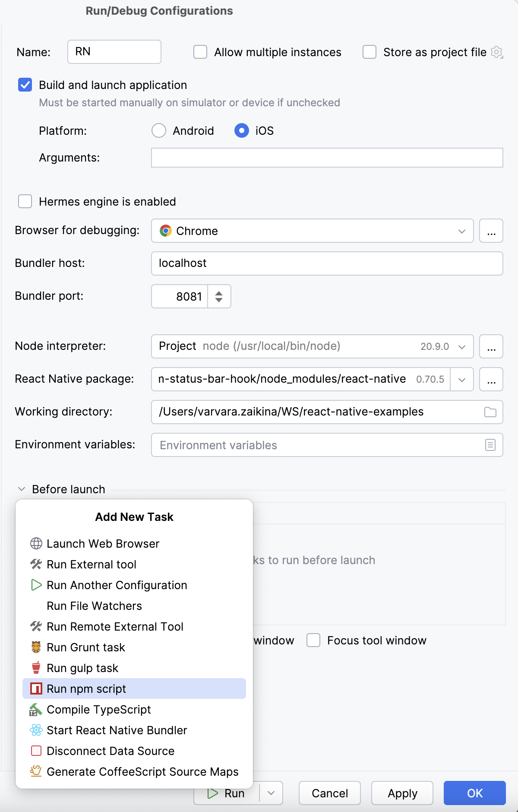Click the folder icon in Working directory field
The image size is (518, 812).
pos(490,412)
